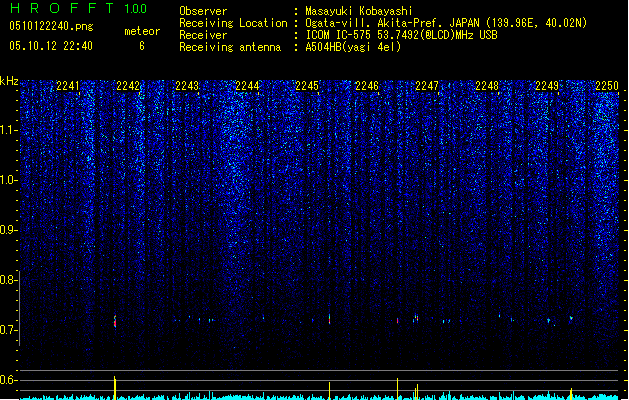Click the 2250 time marker
The width and height of the screenshot is (629, 400).
click(x=607, y=86)
